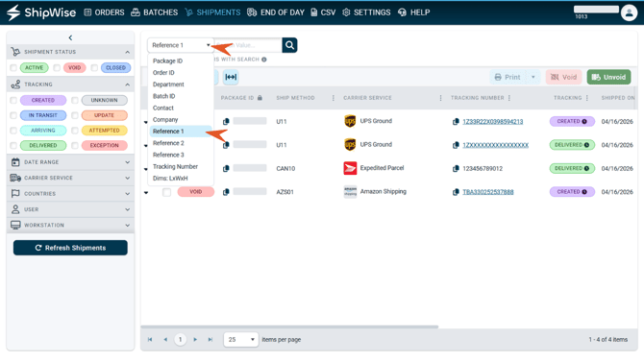Check the Unknown tracking filter
644x362 pixels.
(75, 100)
